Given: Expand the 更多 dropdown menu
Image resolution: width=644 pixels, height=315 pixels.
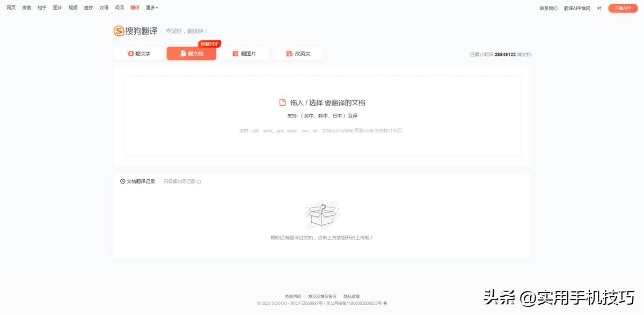Looking at the screenshot, I should coord(152,8).
